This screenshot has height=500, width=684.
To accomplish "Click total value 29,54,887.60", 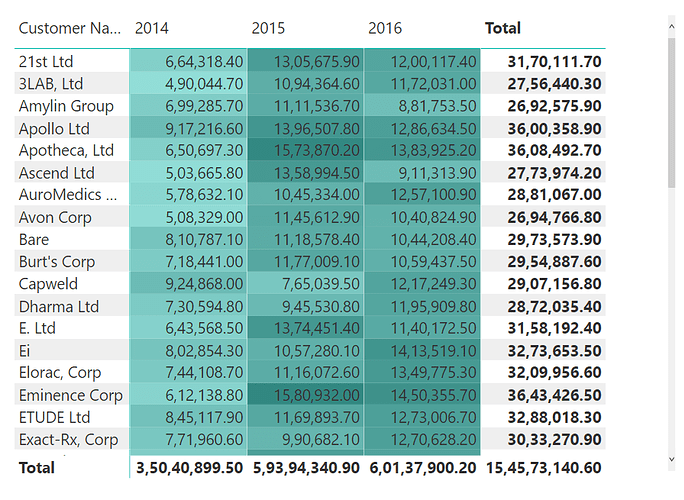I will pos(554,262).
